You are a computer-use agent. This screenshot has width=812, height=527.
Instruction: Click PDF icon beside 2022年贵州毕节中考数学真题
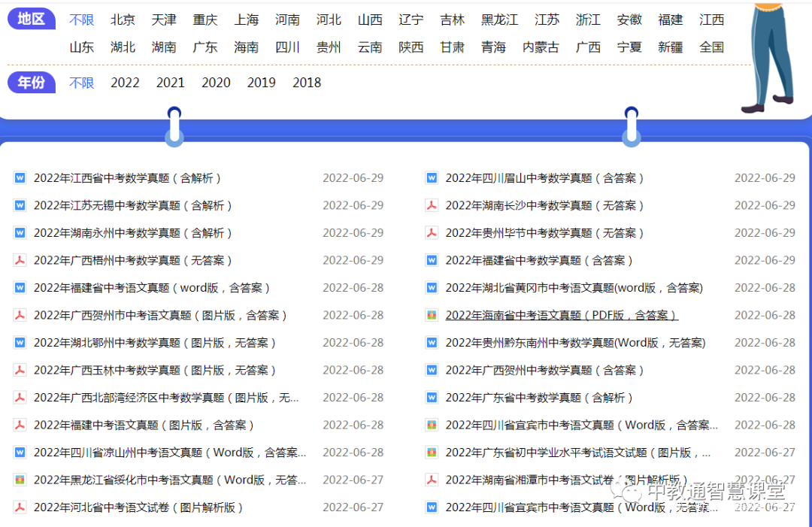coord(432,233)
